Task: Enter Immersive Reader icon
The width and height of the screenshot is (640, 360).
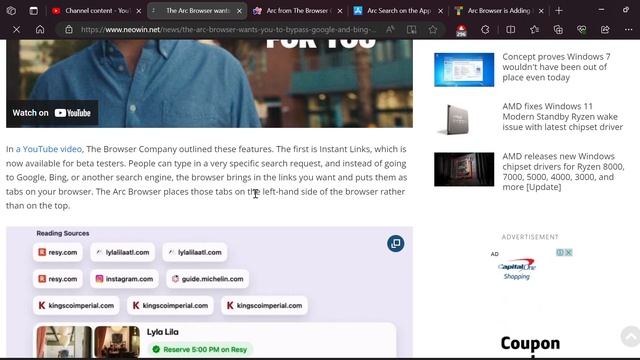Action: pyautogui.click(x=411, y=29)
